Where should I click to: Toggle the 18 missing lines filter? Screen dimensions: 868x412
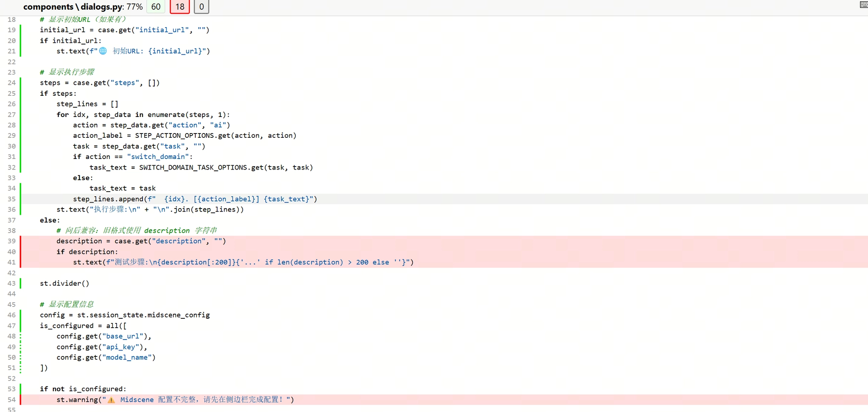pyautogui.click(x=180, y=7)
